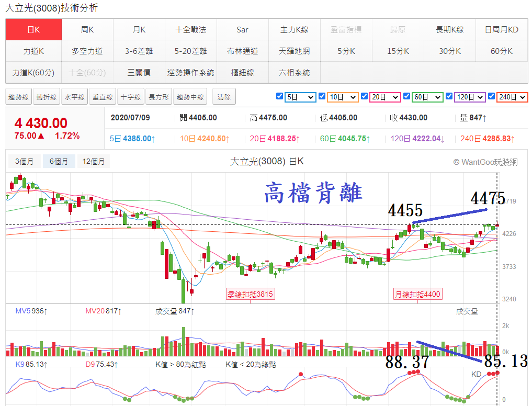Select the 十字線 drawing tool
Image resolution: width=532 pixels, height=406 pixels.
point(131,97)
